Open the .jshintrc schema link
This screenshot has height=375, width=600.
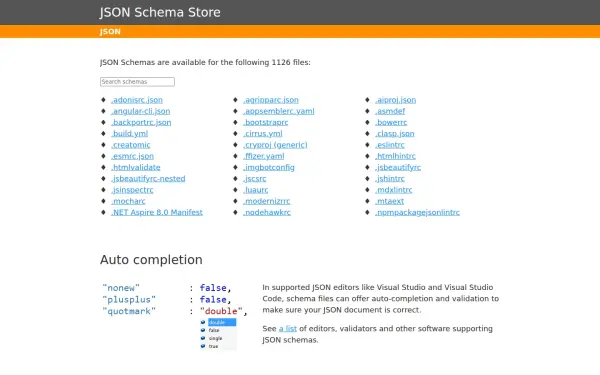[390, 179]
